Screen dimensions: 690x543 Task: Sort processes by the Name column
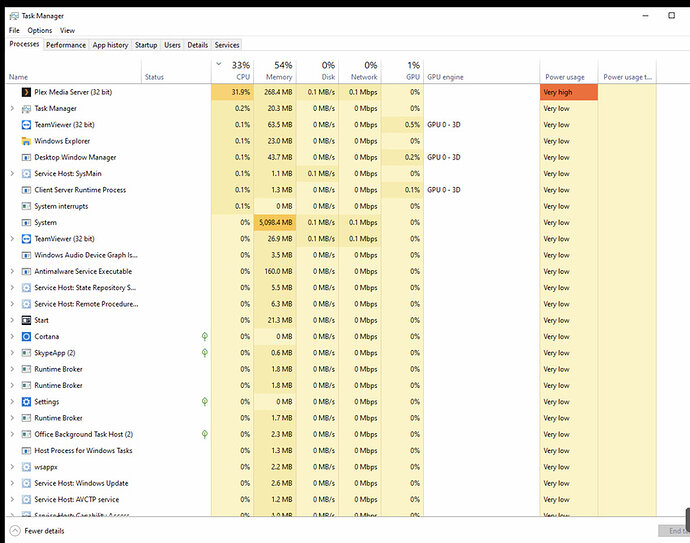pos(73,71)
